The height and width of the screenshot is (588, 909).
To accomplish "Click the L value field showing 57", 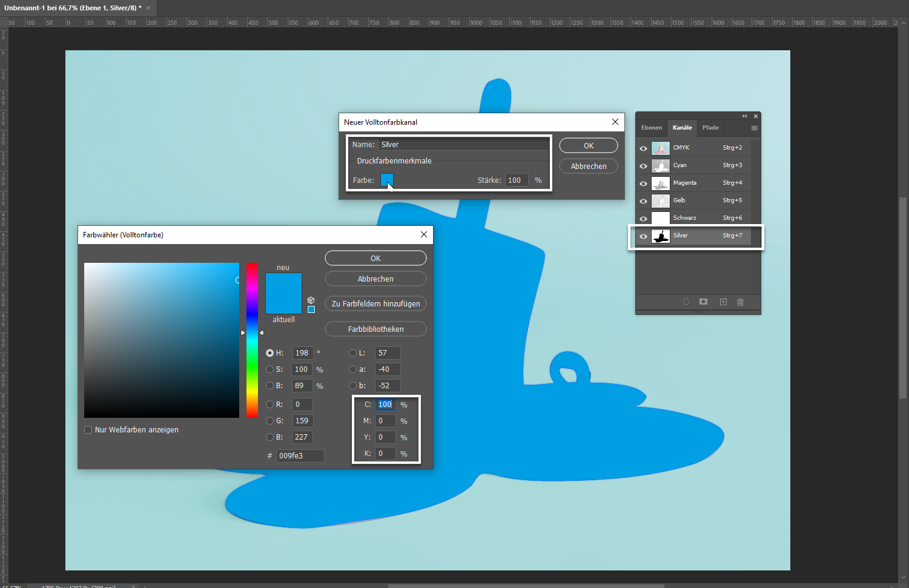I will click(x=388, y=353).
